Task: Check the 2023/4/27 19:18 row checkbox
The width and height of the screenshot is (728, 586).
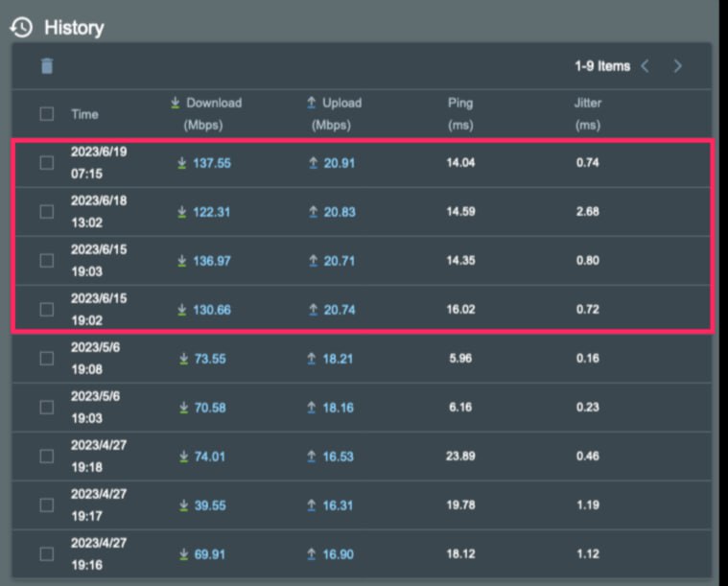Action: [x=46, y=456]
